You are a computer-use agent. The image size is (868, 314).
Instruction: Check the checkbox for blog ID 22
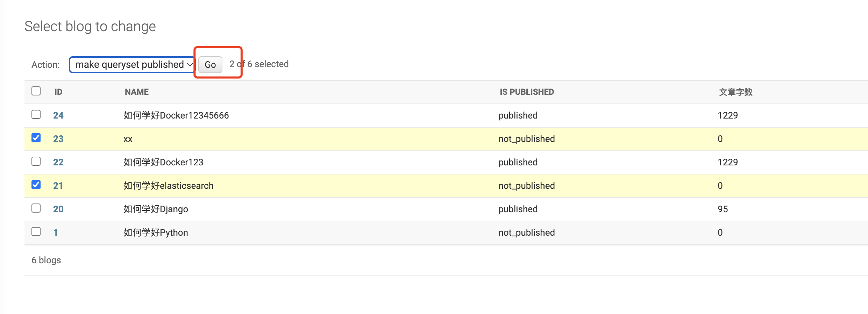(36, 161)
